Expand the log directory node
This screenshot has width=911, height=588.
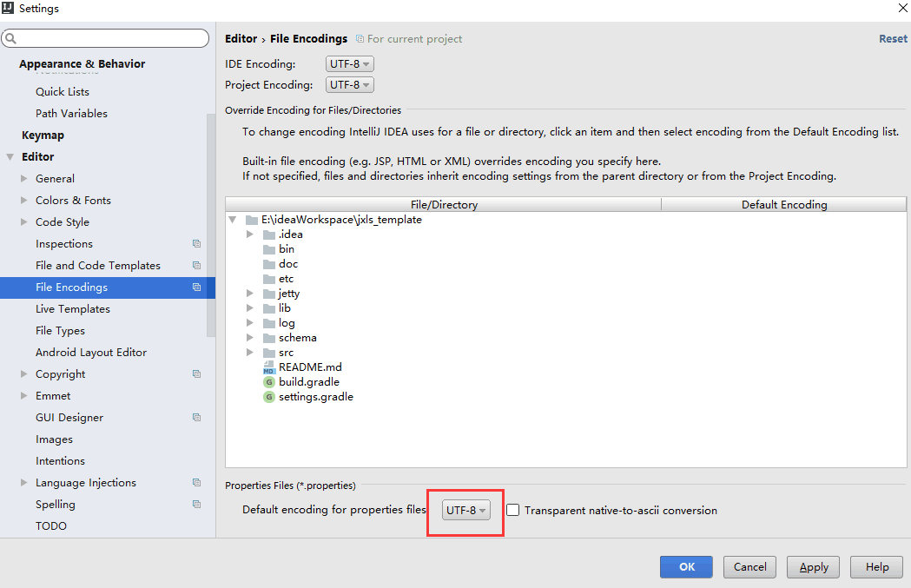click(250, 322)
